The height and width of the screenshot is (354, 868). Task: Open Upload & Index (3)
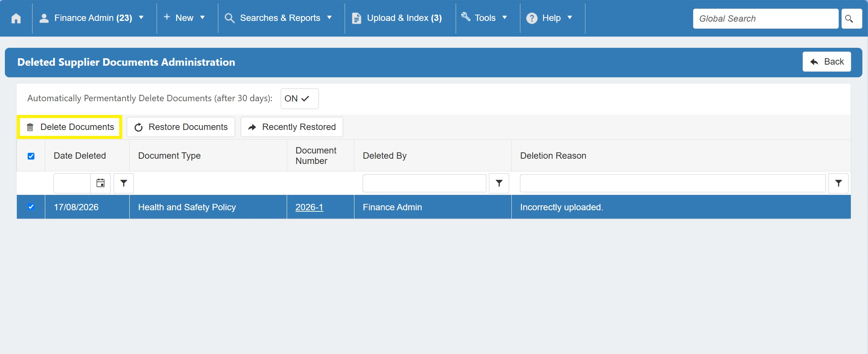397,18
